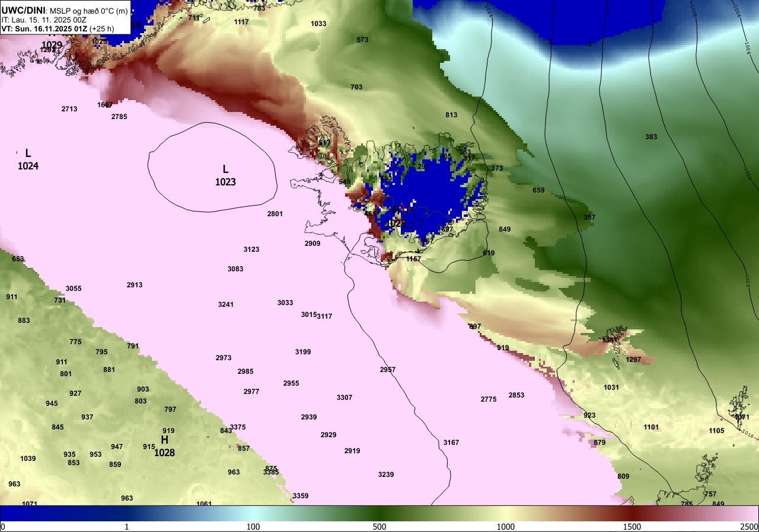Select the 383 height value
This screenshot has height=532, width=759.
(x=651, y=137)
